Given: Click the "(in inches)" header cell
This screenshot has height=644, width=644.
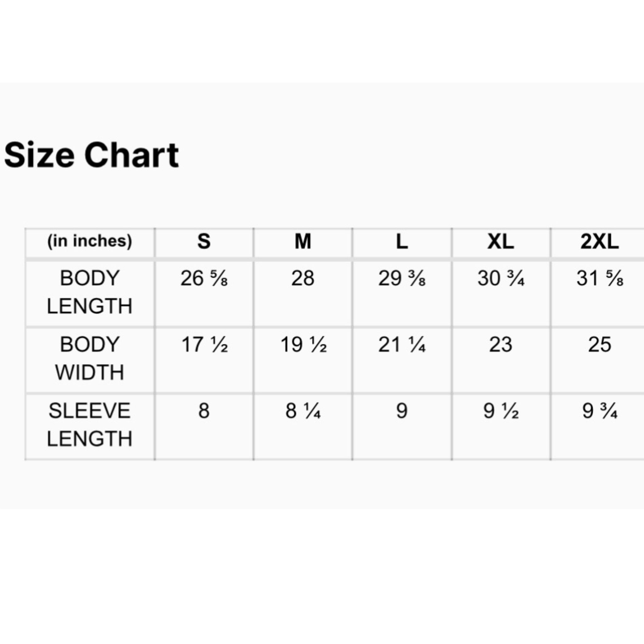Looking at the screenshot, I should [90, 241].
